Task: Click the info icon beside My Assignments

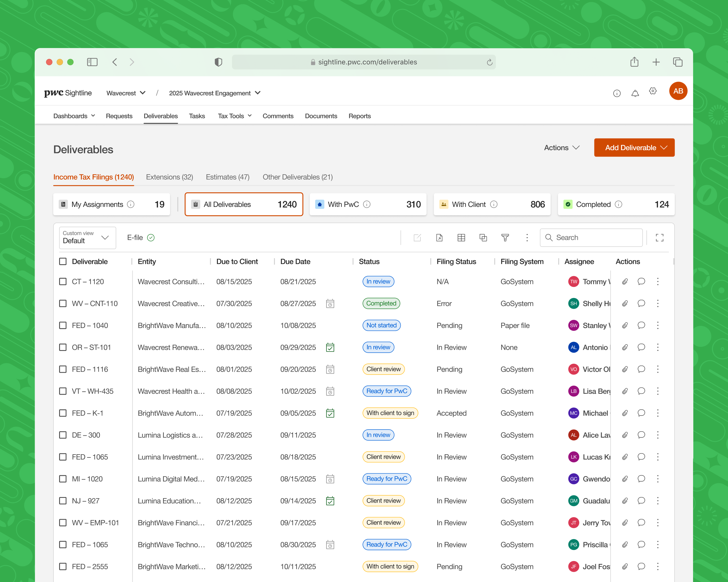Action: coord(131,205)
